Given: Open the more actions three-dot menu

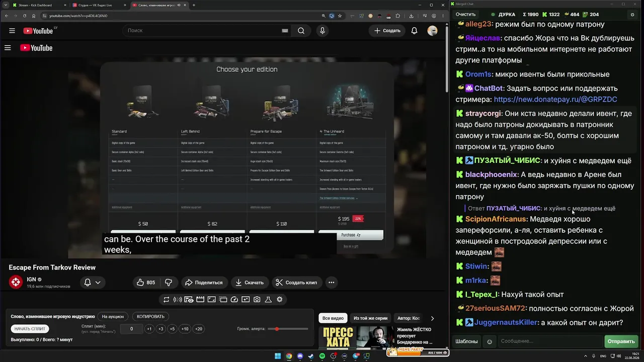Looking at the screenshot, I should pos(331,283).
